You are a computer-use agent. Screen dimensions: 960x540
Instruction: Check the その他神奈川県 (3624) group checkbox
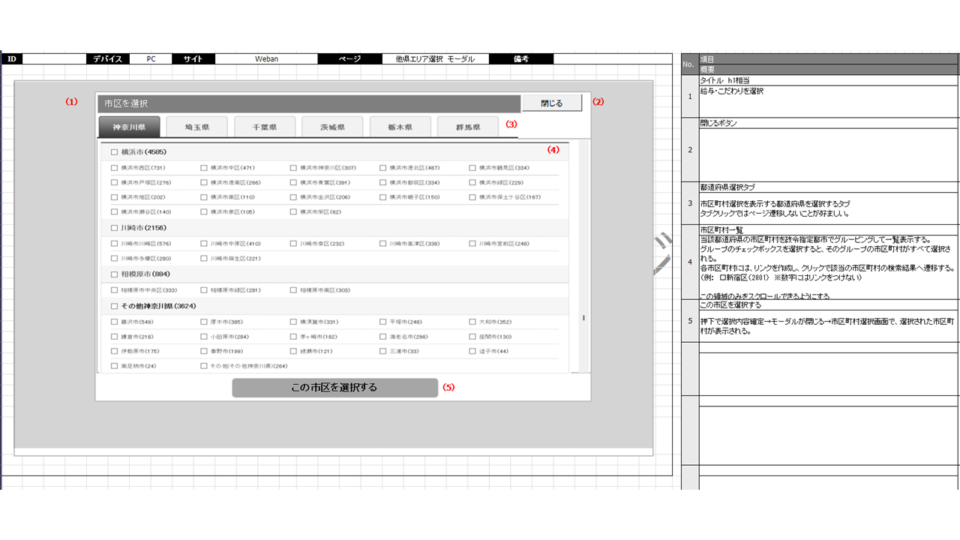pyautogui.click(x=114, y=306)
